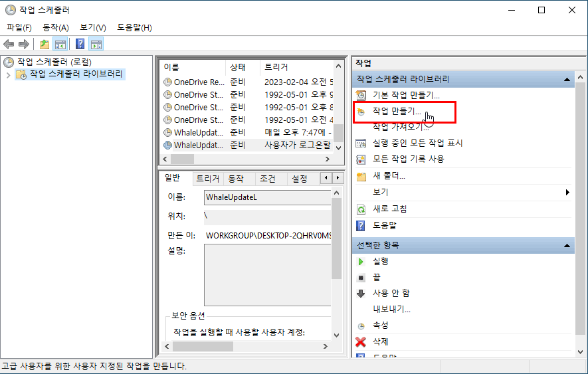Open the 도움말(H) menu
The height and width of the screenshot is (374, 588).
point(135,28)
